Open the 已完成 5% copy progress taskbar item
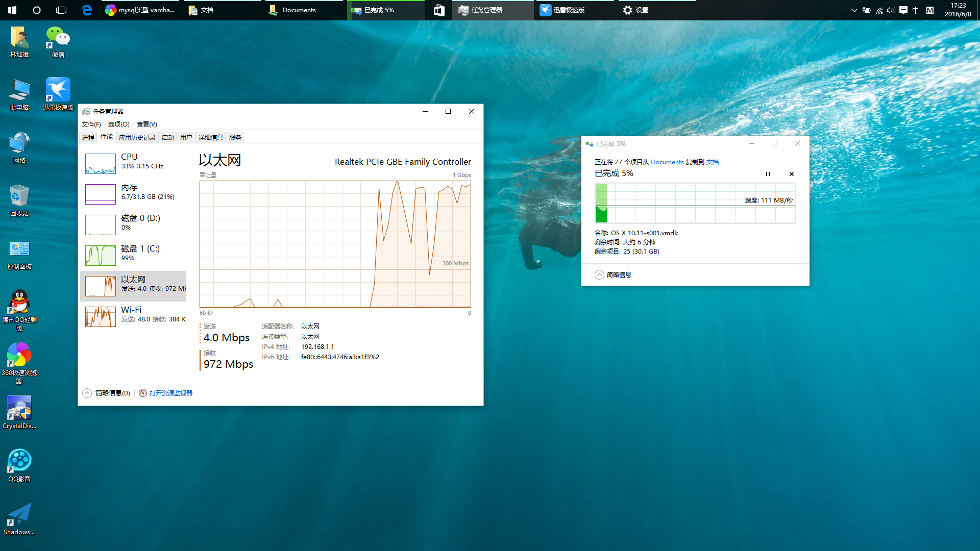Screen dimensions: 980x551 pyautogui.click(x=385, y=10)
